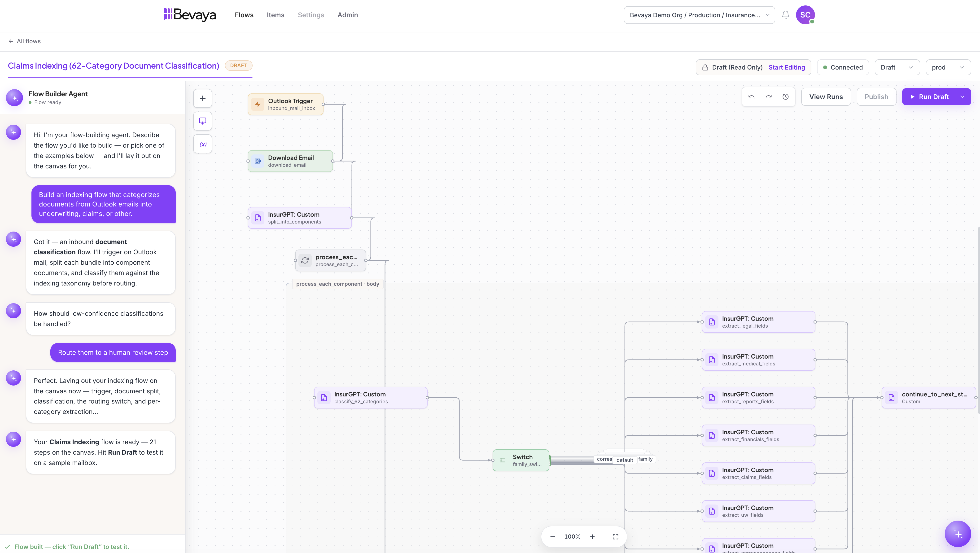Open version history clock icon
Viewport: 980px width, 553px height.
coord(785,97)
